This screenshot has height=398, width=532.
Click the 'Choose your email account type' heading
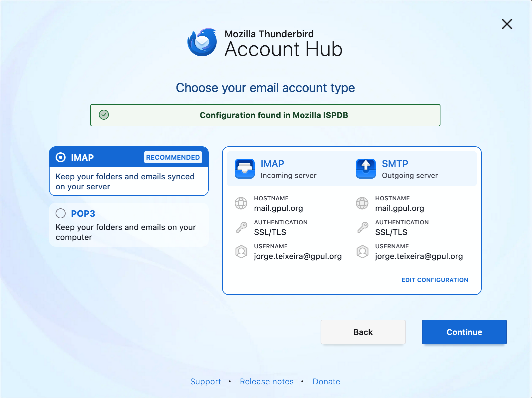[x=265, y=88]
